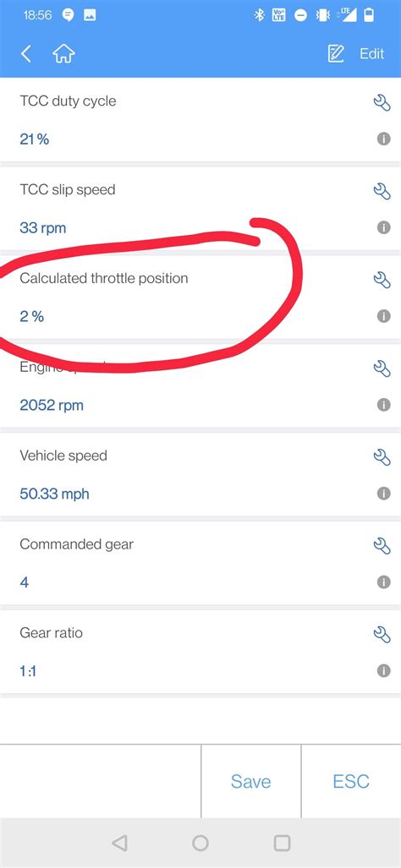Show info for Engine speed value
401x868 pixels.
pos(383,405)
